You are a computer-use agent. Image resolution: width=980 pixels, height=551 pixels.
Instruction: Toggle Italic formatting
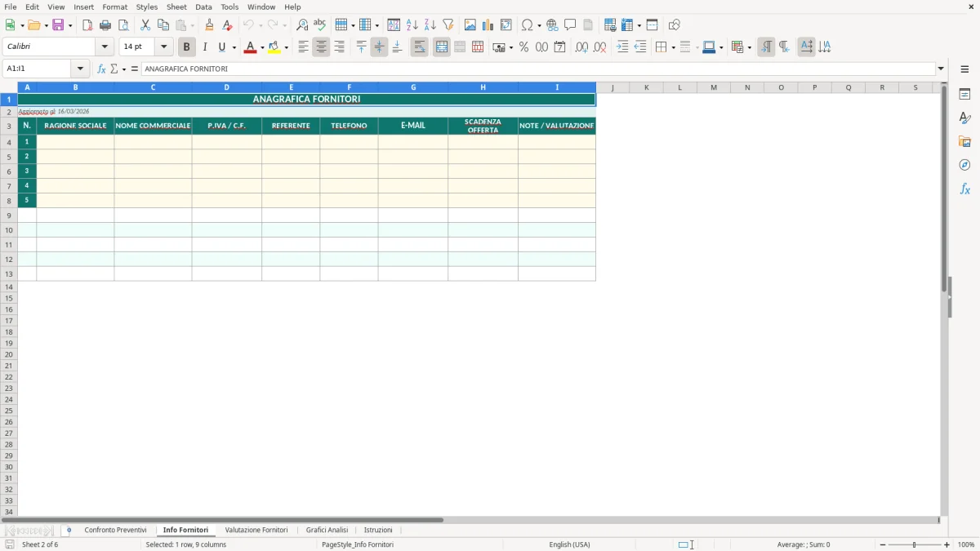(205, 47)
